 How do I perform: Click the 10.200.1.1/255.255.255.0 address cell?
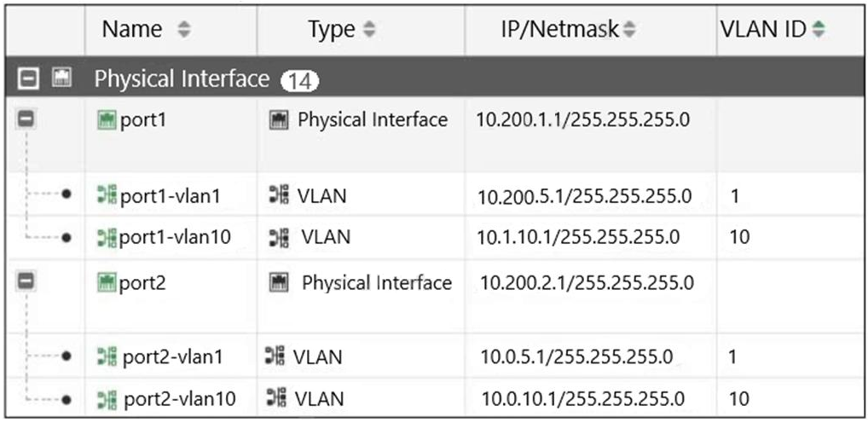582,120
